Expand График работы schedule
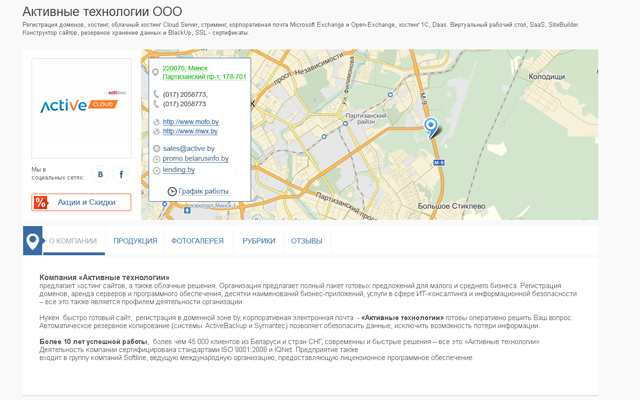Image resolution: width=640 pixels, height=400 pixels. click(203, 191)
